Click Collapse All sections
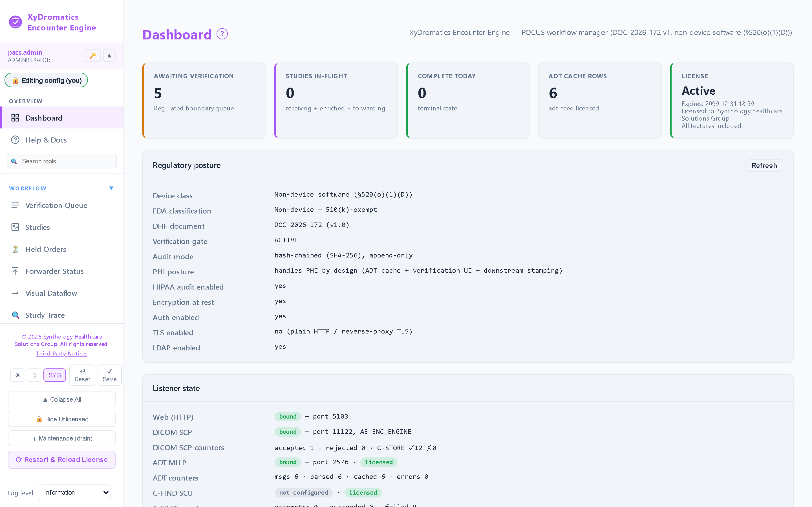This screenshot has width=812, height=507. click(62, 399)
